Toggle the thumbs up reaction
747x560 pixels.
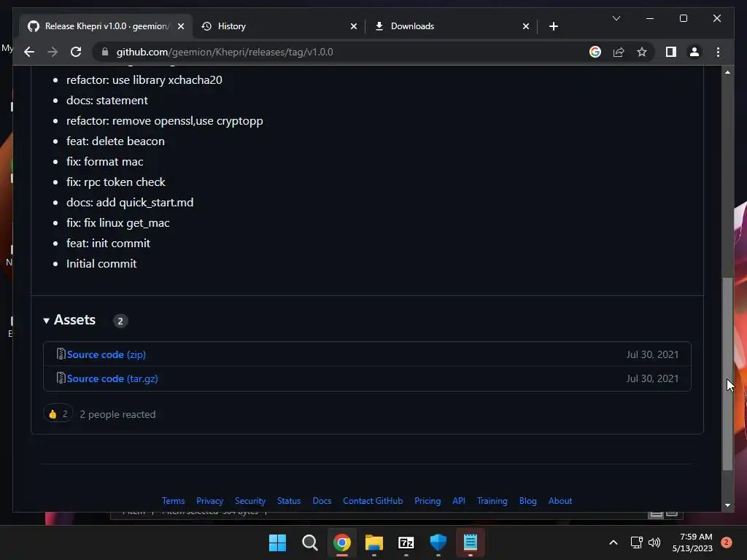click(x=58, y=414)
